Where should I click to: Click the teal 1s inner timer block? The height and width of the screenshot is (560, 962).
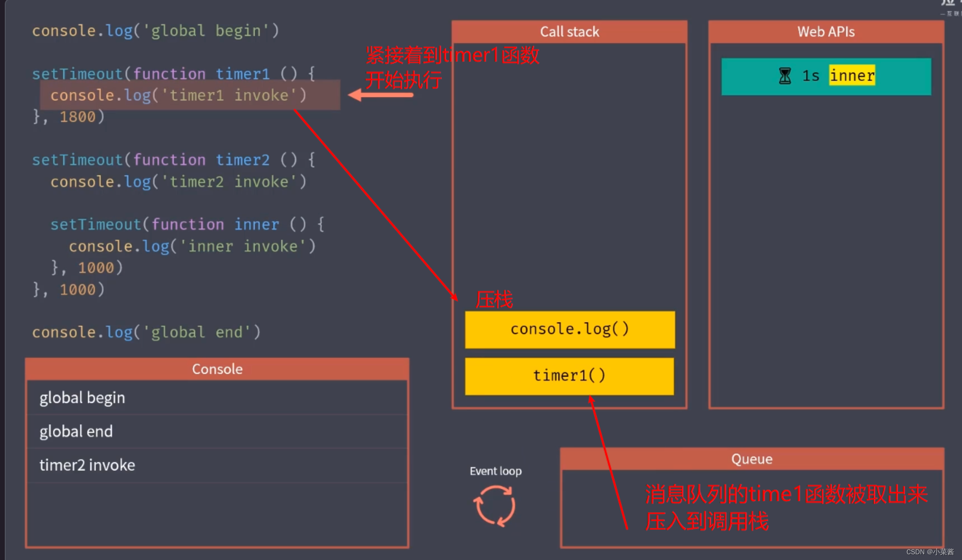tap(826, 76)
